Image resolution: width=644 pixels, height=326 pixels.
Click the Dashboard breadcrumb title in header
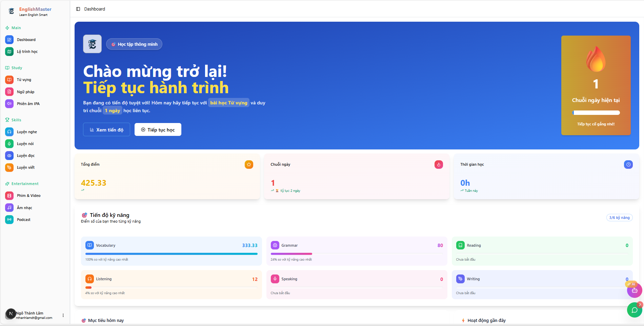point(95,9)
